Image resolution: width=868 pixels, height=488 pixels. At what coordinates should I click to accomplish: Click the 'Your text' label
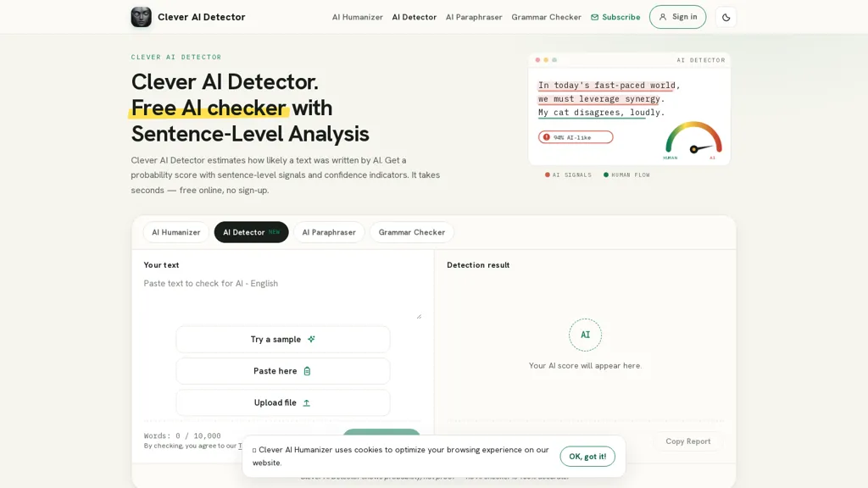161,265
